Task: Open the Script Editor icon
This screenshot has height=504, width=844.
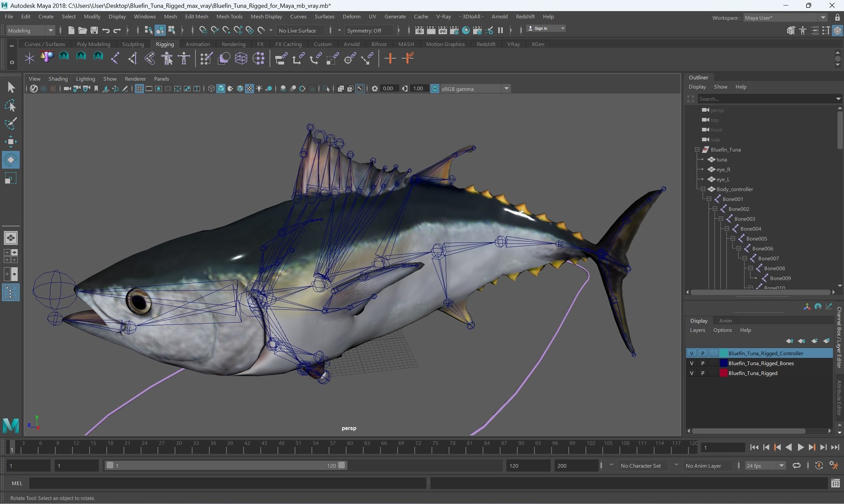Action: coord(835,483)
